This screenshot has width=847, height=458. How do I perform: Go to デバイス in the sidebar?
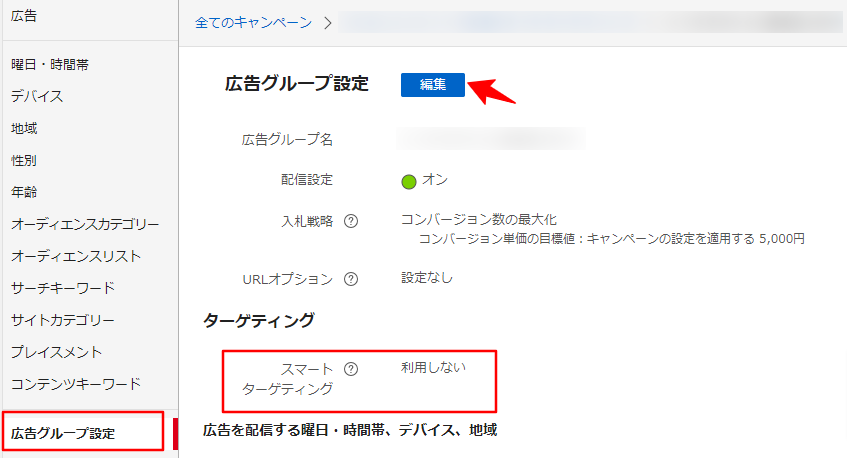point(37,97)
